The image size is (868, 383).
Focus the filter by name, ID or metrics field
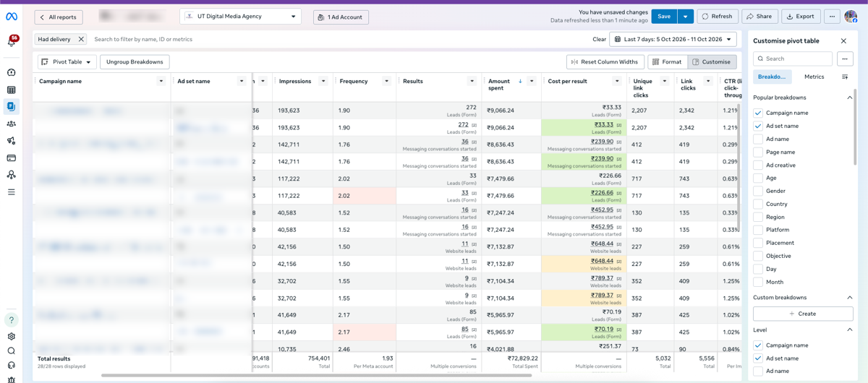[x=340, y=39]
